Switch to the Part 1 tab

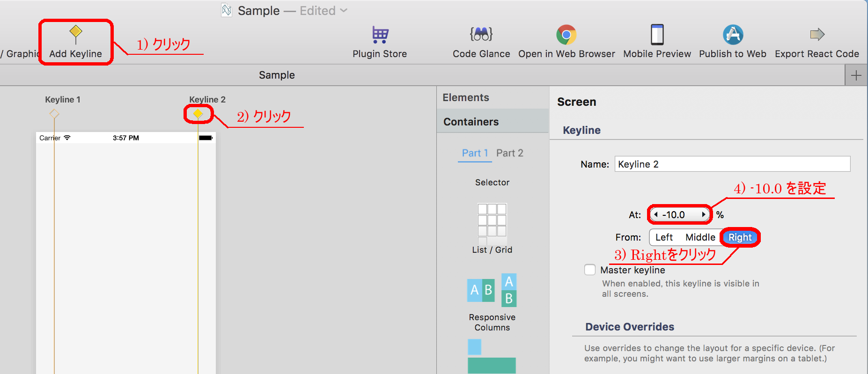(x=475, y=153)
